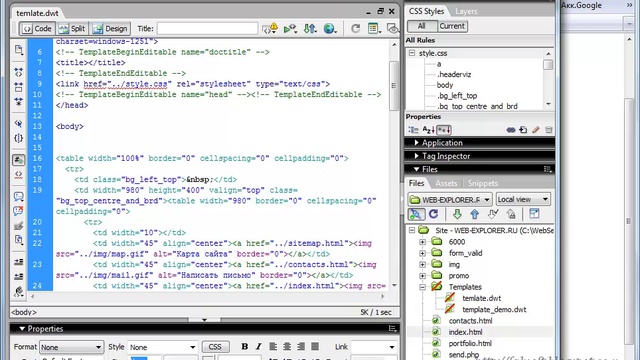
Task: Click the Format Source Code icon
Action: click(x=18, y=291)
